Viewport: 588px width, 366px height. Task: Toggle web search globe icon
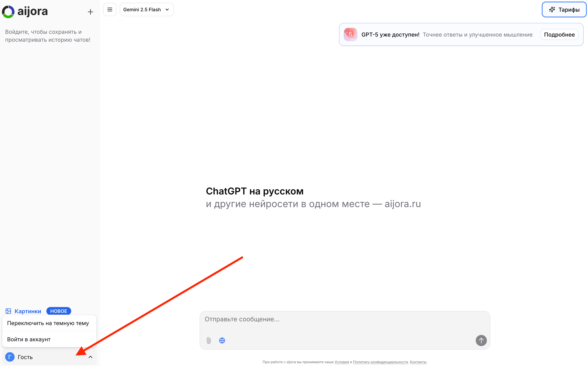[222, 340]
